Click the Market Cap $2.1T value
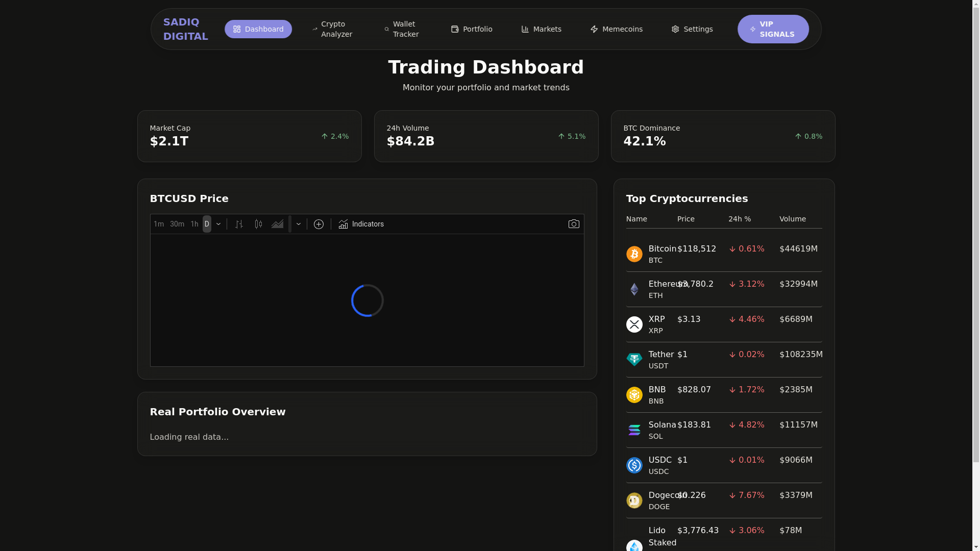This screenshot has height=551, width=980. coord(169,141)
